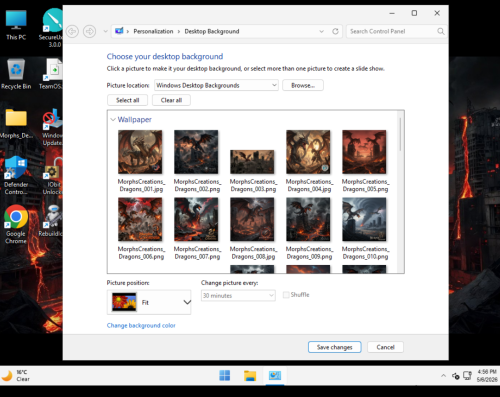Select Dragons_005.png wallpaper thumbnail
Viewport: 500px width, 397px height.
pos(364,152)
